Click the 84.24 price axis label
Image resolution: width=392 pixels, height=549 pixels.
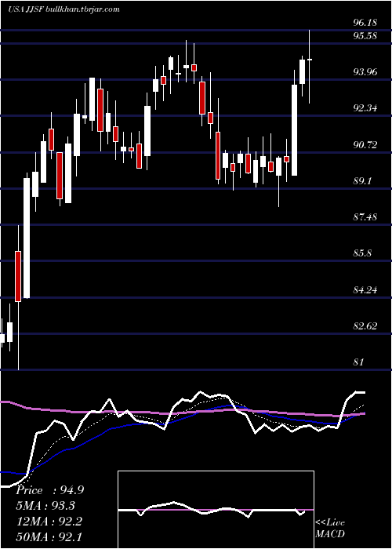(365, 290)
